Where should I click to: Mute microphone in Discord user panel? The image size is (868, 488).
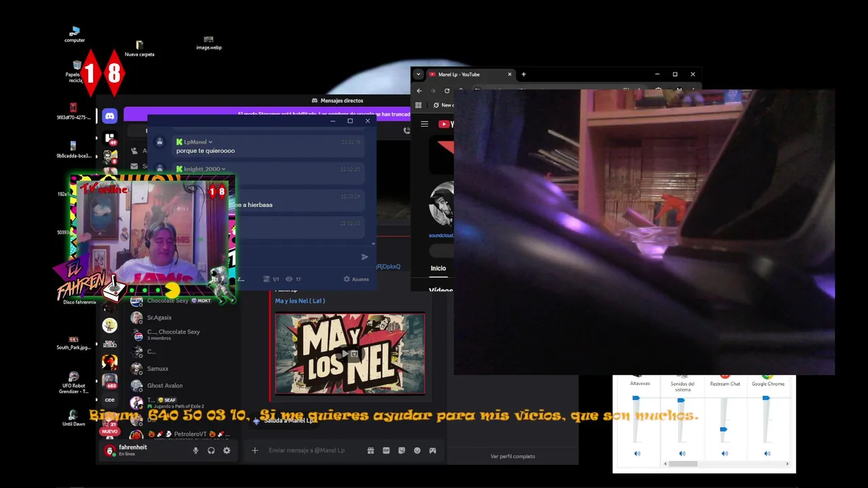point(195,451)
